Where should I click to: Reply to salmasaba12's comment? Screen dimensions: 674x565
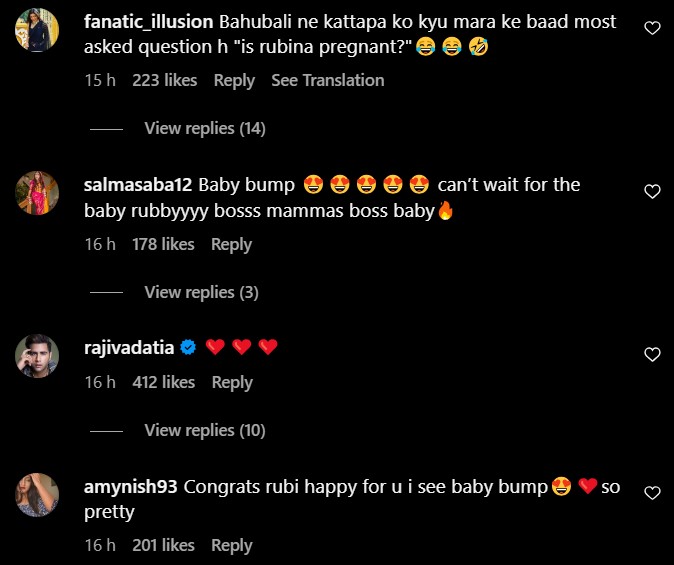tap(231, 245)
